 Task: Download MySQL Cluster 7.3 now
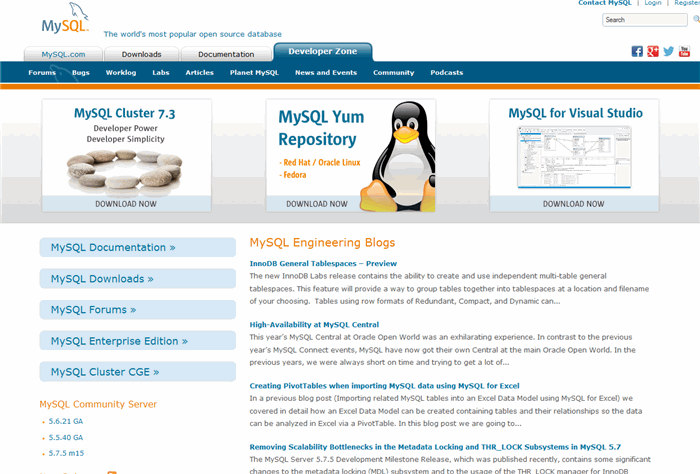[x=126, y=204]
